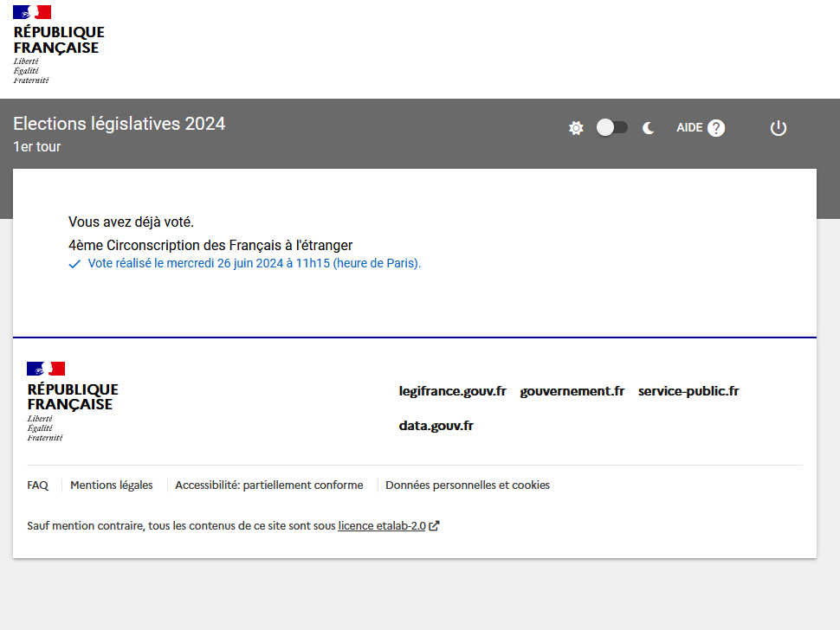Click the République Française footer logo
Screen dimensions: 840x630
point(73,402)
